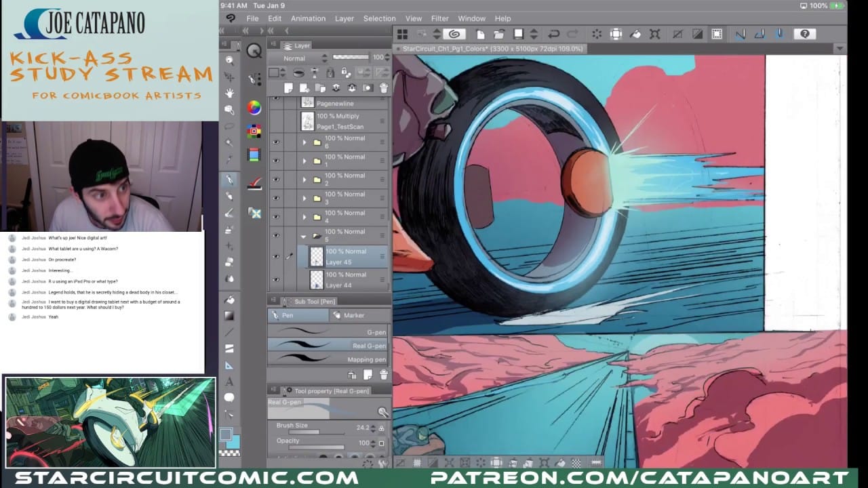The image size is (868, 488).
Task: Toggle visibility of Layer 44
Action: pos(275,280)
